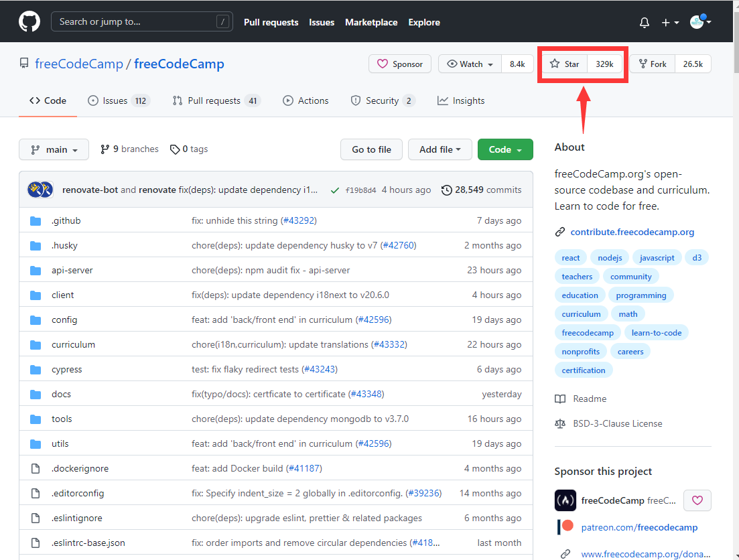Click the freeCodeCamp sponsor logo
739x560 pixels.
(565, 500)
